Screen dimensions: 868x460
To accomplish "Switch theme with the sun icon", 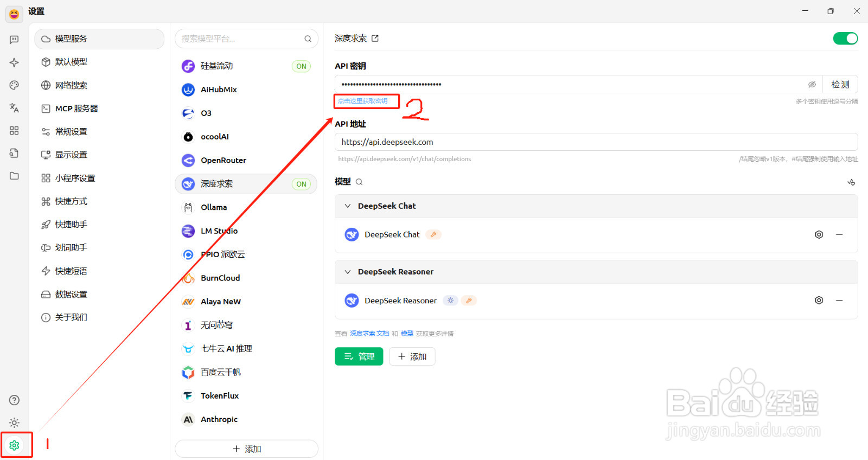I will [14, 423].
